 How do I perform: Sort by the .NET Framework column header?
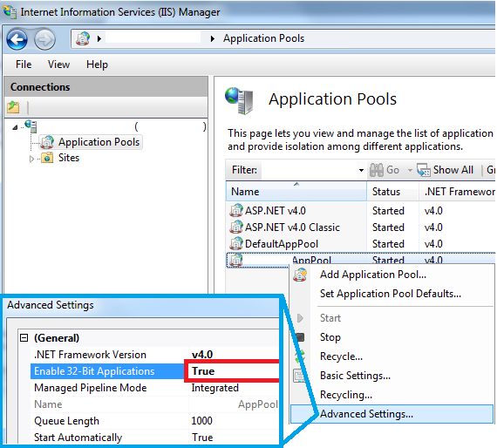[457, 192]
